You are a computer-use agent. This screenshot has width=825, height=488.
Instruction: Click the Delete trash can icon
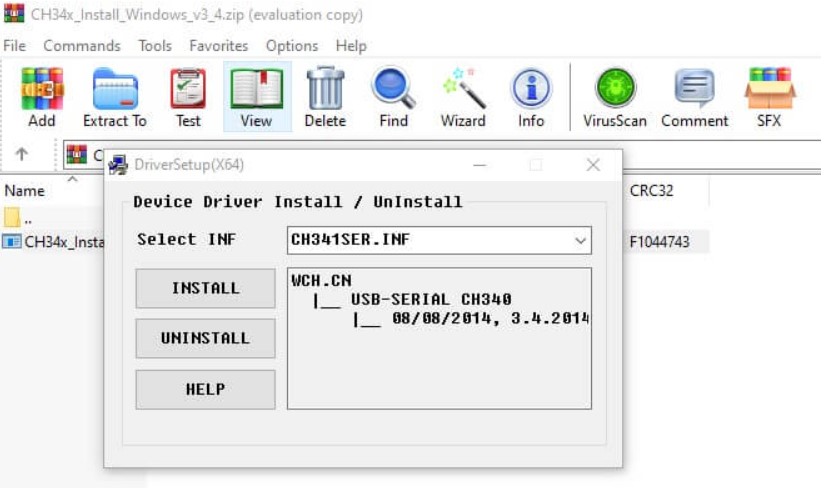point(325,97)
